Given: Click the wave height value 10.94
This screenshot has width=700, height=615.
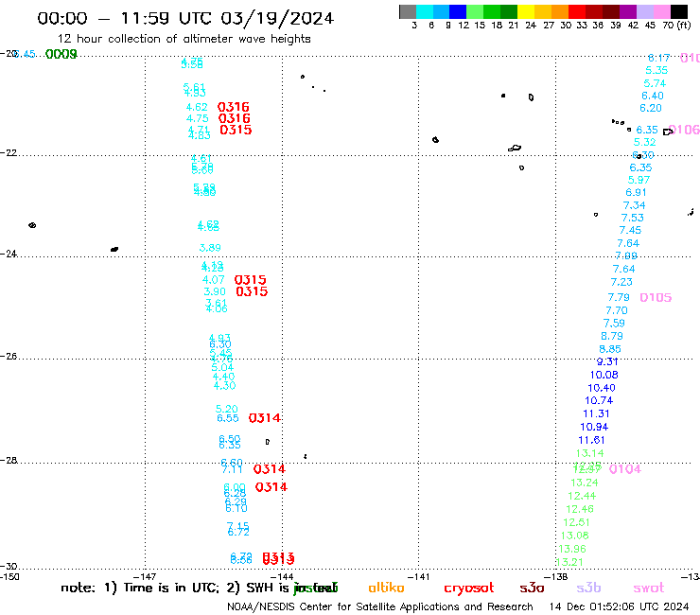Looking at the screenshot, I should (x=594, y=427).
